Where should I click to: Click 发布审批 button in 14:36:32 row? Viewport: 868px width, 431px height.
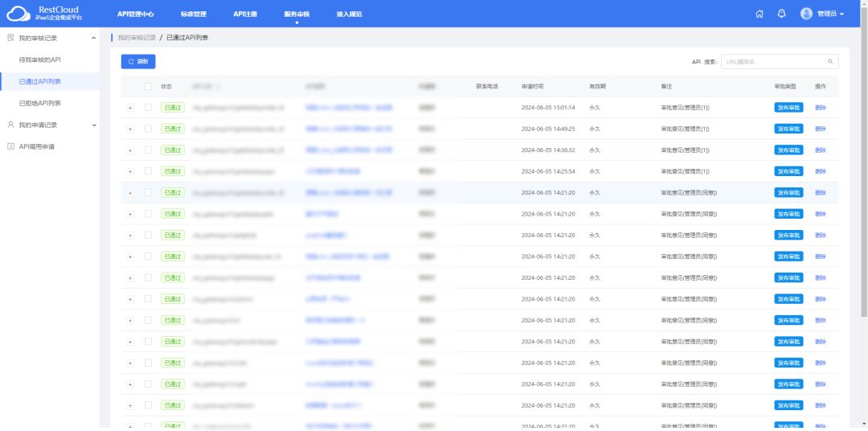pos(788,150)
